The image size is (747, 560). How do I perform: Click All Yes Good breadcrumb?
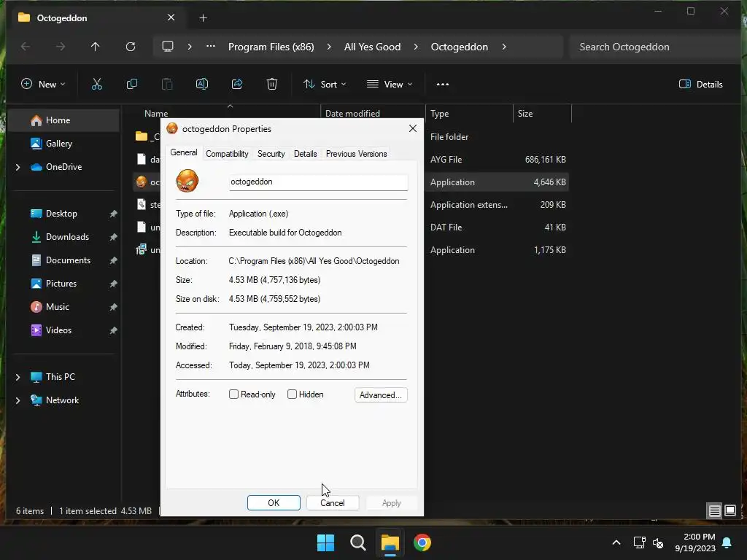[x=372, y=47]
